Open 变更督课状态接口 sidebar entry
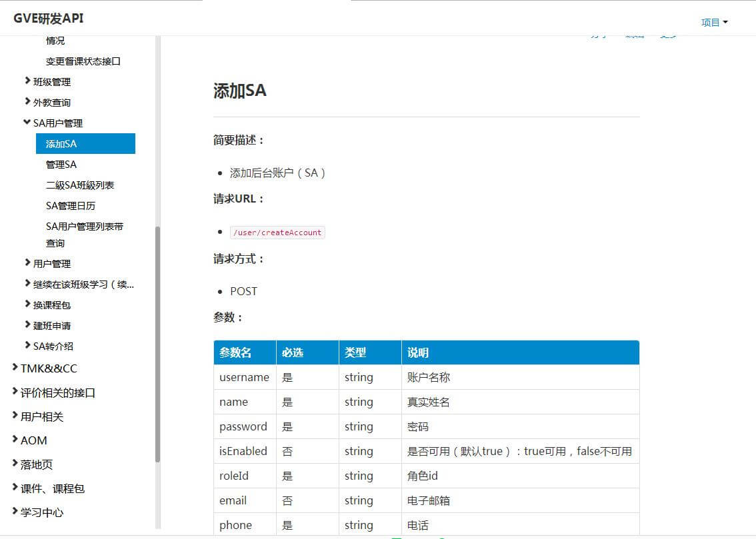Screen dimensions: 756x539 point(83,61)
